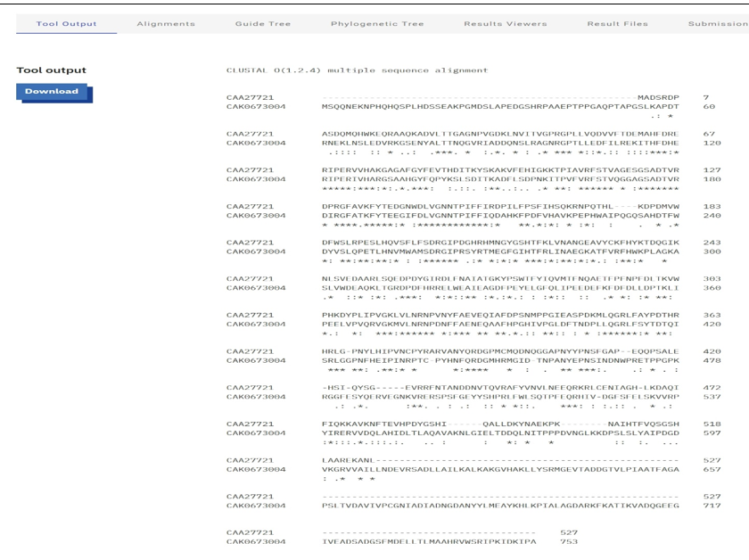
Task: Open the Results Viewers tab
Action: tap(506, 24)
